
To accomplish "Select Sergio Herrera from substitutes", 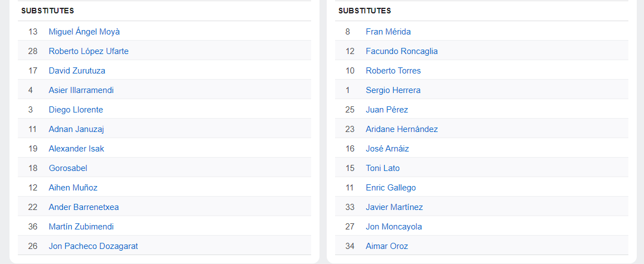I will 393,90.
